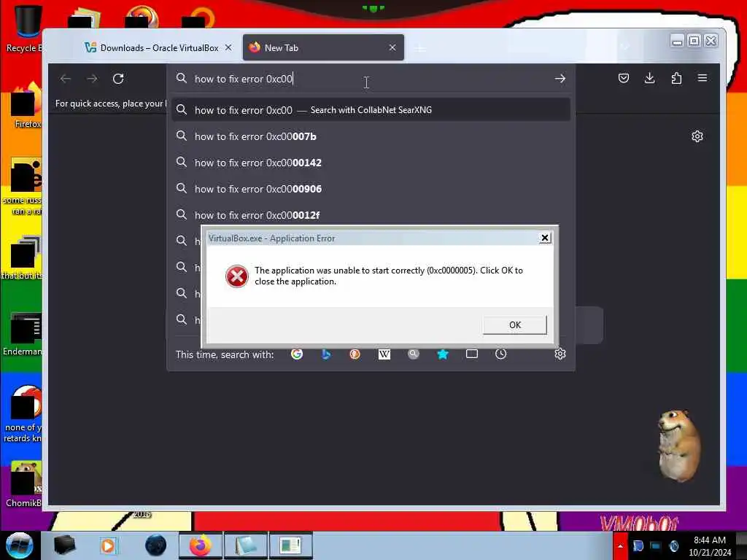This screenshot has width=747, height=560.
Task: Search history using the clock icon
Action: tap(500, 354)
